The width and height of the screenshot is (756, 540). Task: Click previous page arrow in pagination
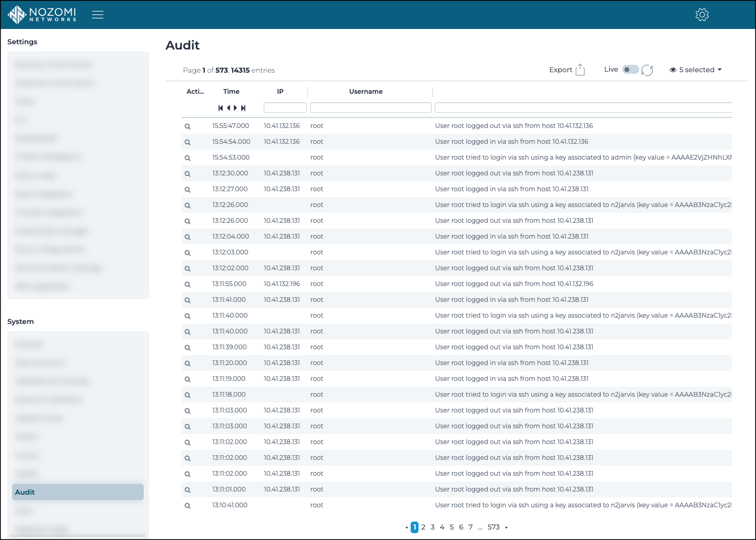click(x=406, y=527)
